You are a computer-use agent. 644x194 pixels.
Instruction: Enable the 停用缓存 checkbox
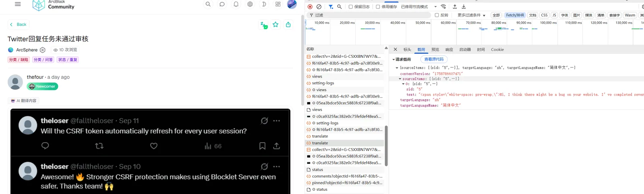point(378,7)
